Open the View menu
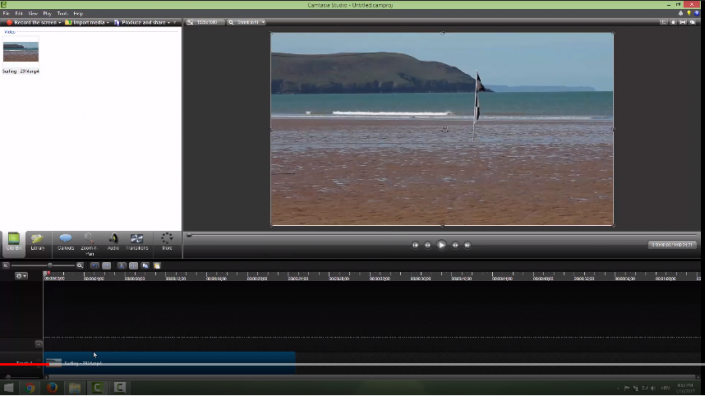 click(x=33, y=13)
